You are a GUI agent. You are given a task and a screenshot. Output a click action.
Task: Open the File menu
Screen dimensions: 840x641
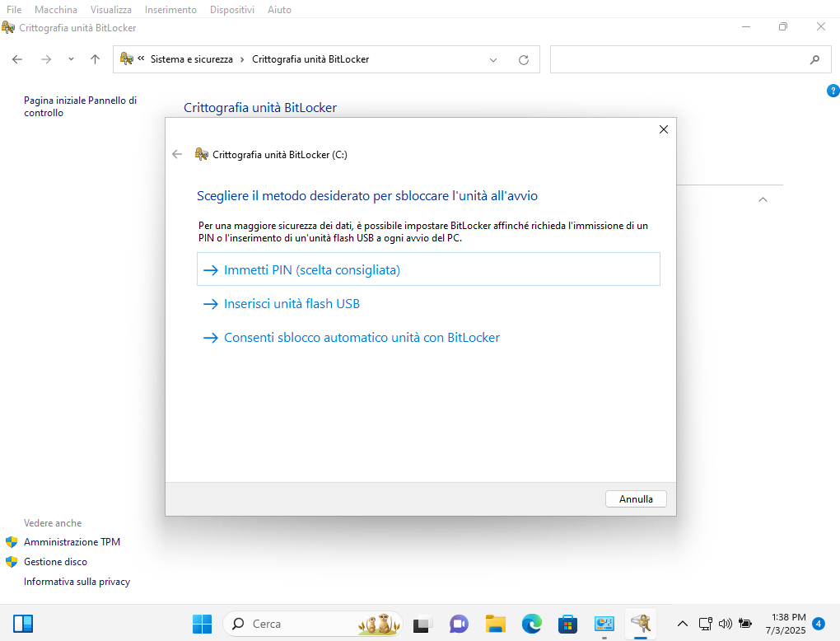(x=14, y=10)
